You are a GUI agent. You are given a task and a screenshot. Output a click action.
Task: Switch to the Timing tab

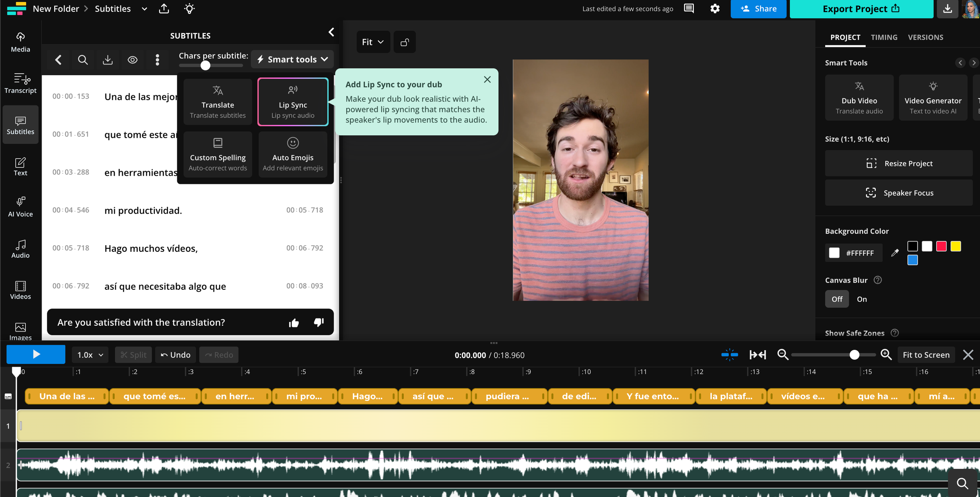click(884, 37)
